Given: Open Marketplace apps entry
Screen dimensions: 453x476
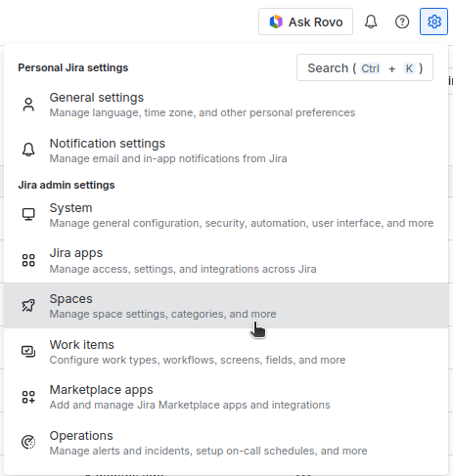Looking at the screenshot, I should click(x=226, y=397).
